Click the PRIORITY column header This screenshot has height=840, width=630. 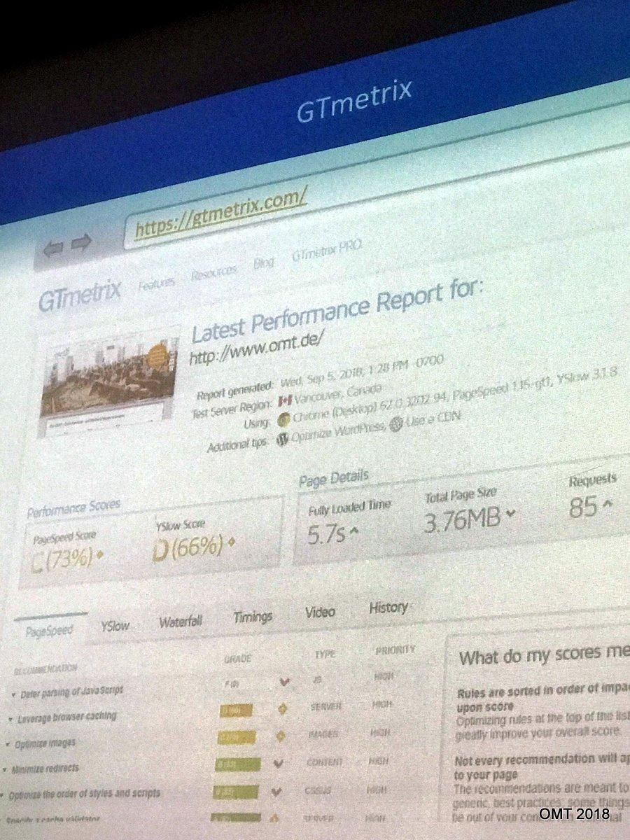[x=395, y=649]
